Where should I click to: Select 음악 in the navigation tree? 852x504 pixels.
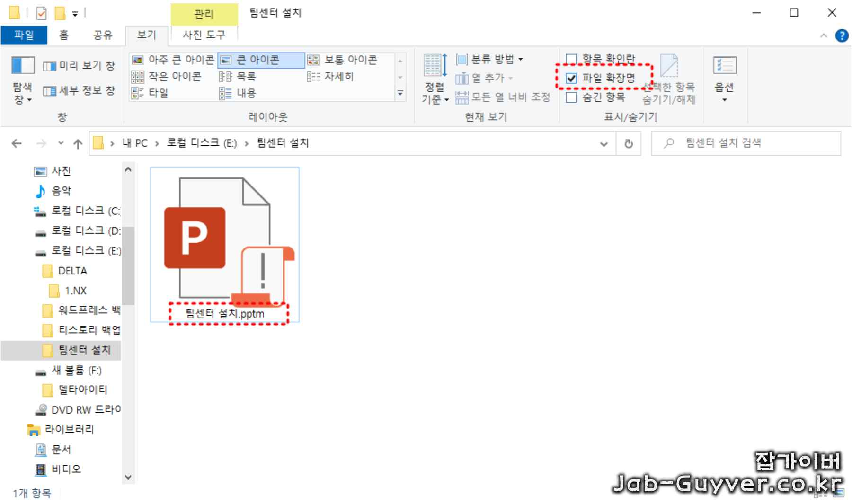tap(61, 191)
